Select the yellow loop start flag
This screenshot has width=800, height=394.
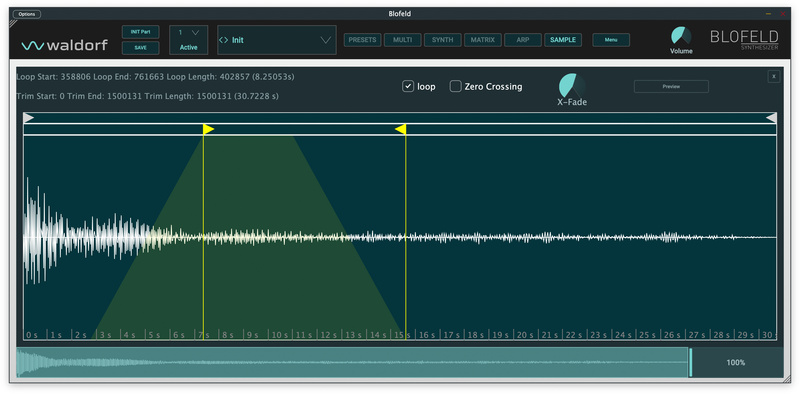tap(208, 129)
